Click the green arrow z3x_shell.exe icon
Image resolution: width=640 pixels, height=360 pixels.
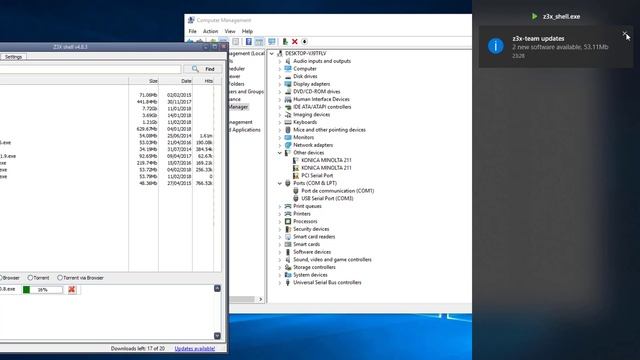(534, 16)
